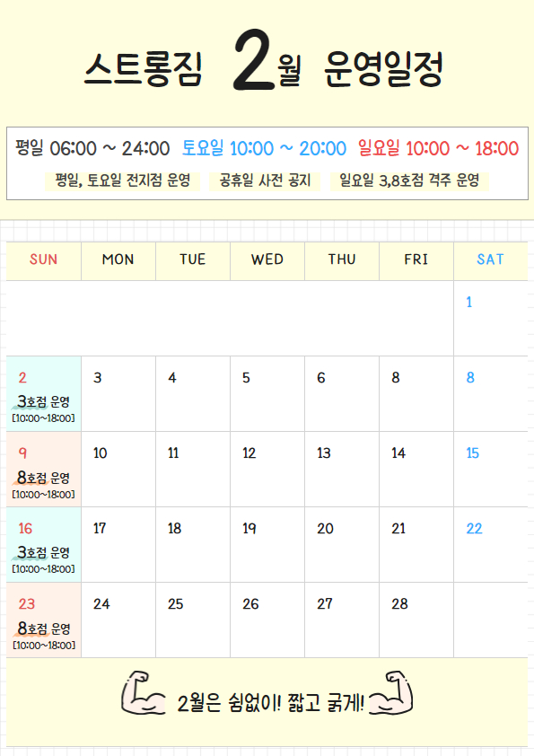Select February 2 Sunday cell
Screen dimensions: 534x756
(44, 394)
